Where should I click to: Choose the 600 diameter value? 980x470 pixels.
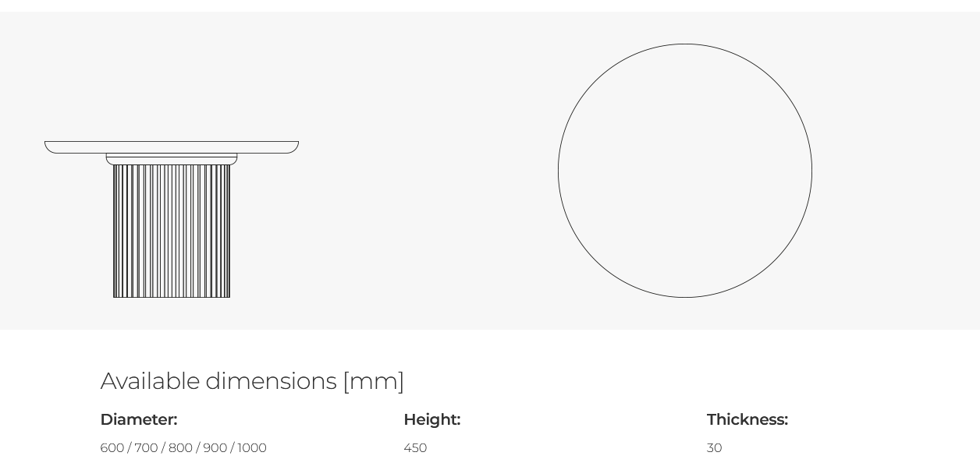point(112,448)
